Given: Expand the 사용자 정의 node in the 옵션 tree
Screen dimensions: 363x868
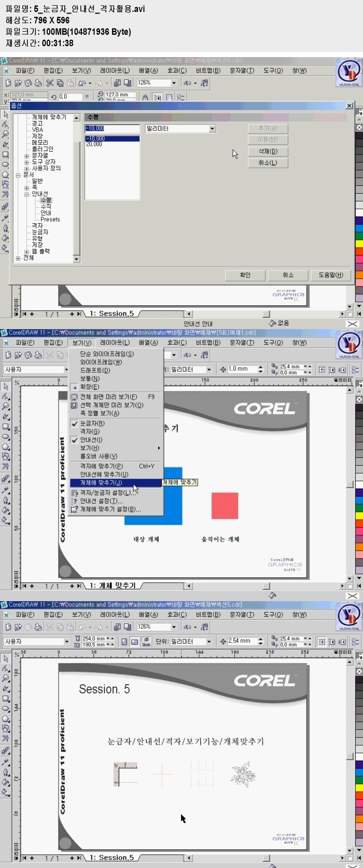Looking at the screenshot, I should [26, 168].
